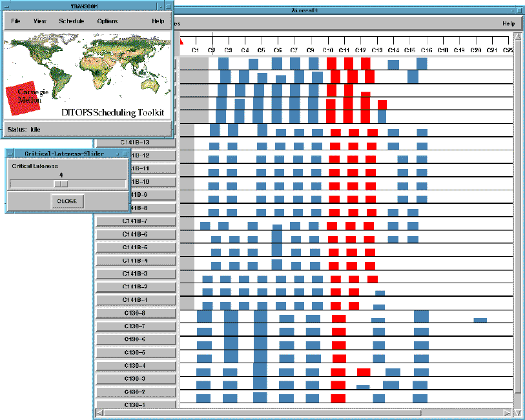This screenshot has width=525, height=420.
Task: Select the C141B-7 aircraft row button
Action: [x=135, y=221]
